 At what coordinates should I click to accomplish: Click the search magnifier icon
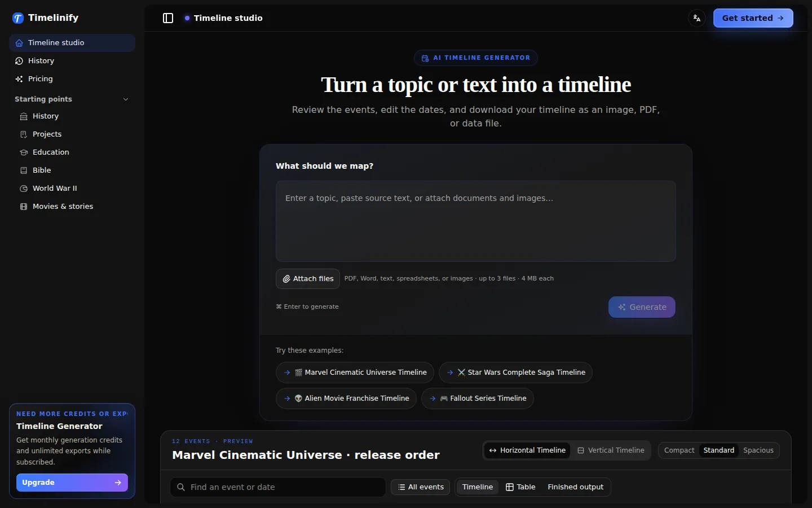point(181,487)
